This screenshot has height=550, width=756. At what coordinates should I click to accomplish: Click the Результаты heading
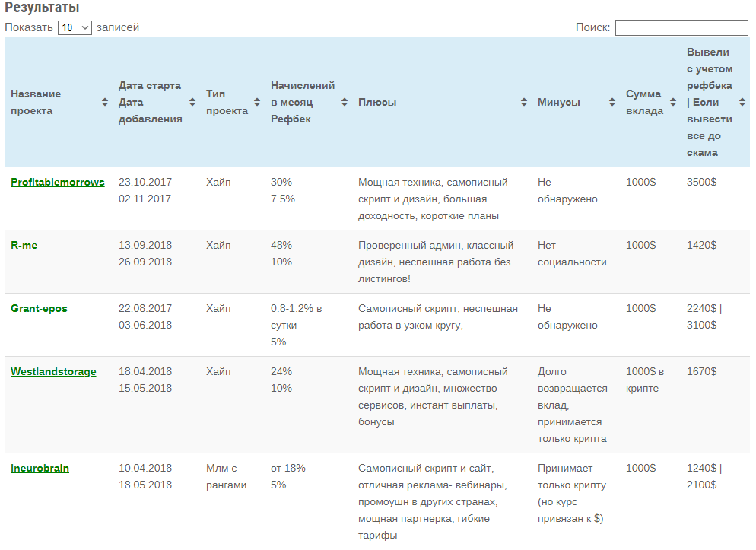[x=42, y=8]
